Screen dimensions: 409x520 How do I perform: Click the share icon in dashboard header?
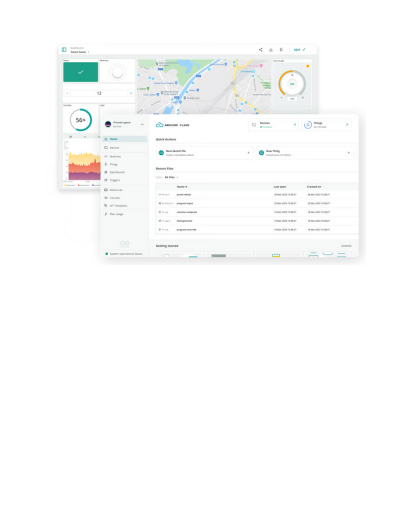[x=260, y=50]
